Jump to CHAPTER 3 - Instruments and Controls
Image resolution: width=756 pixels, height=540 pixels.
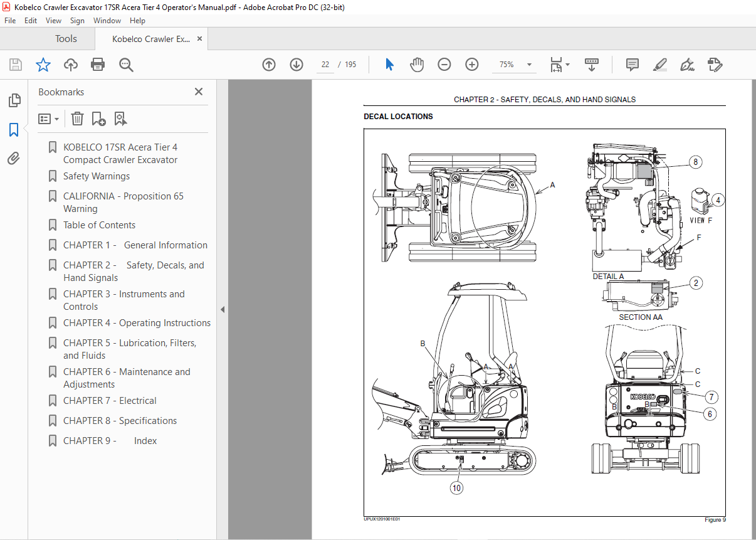pos(124,300)
